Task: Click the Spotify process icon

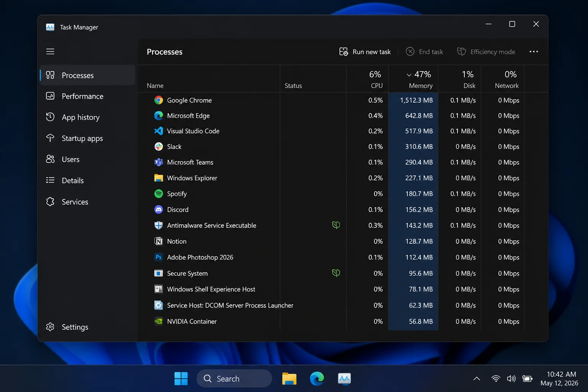Action: pyautogui.click(x=158, y=194)
